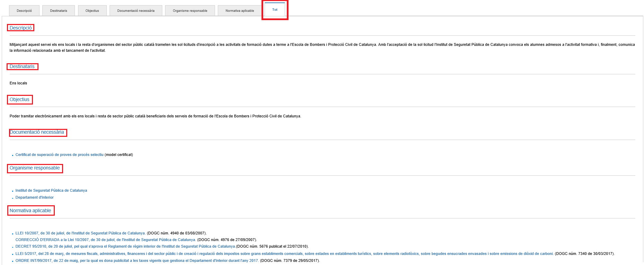Open the Organisme responsable tab
Screen dimensions: 644x265
(190, 11)
